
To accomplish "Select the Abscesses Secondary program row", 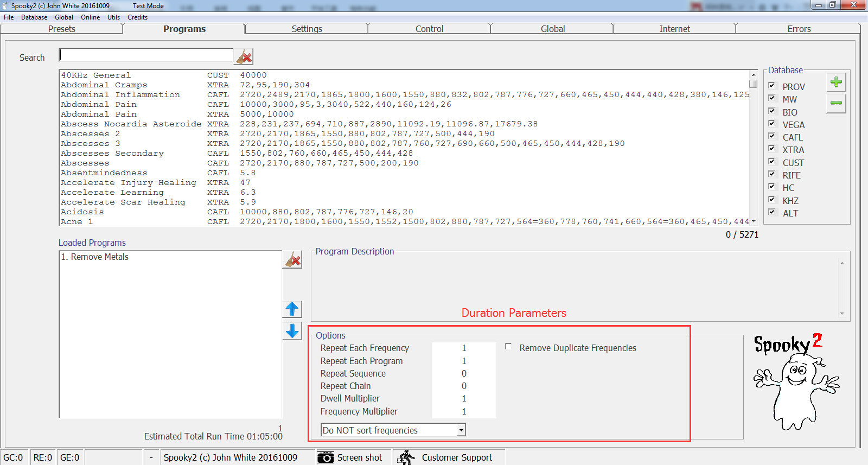I will 404,153.
